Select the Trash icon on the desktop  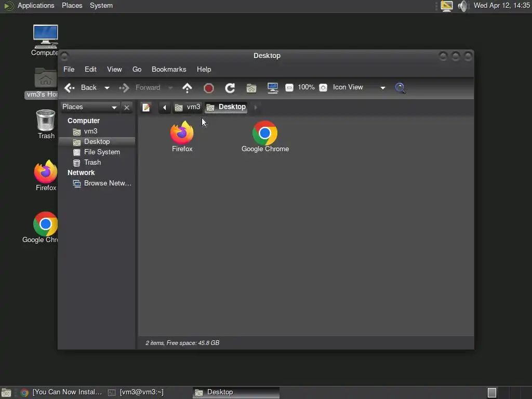point(46,124)
